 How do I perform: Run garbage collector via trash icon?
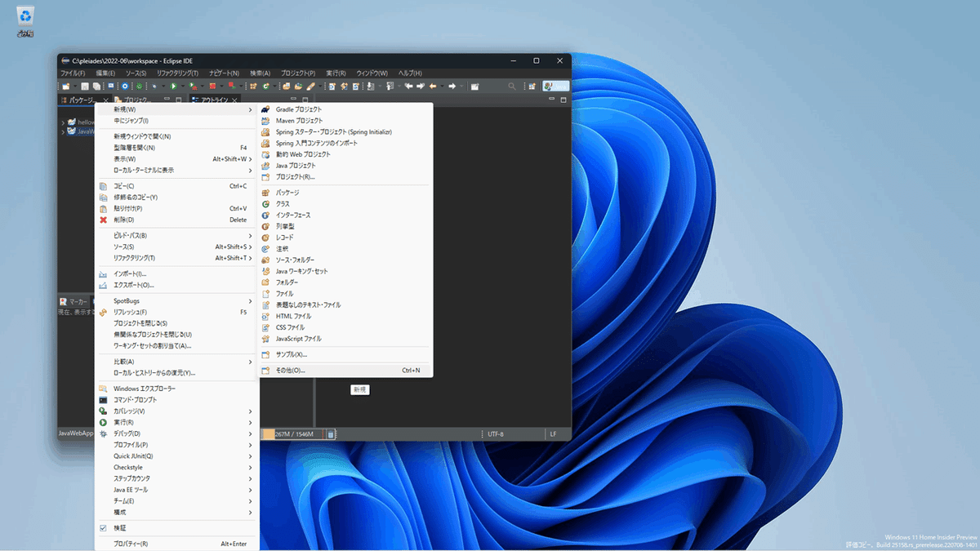point(331,434)
